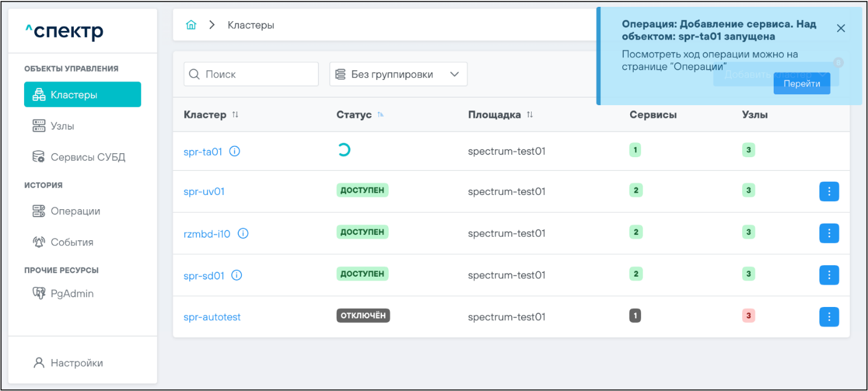Open three-dot actions menu for rzmbd-i10

[829, 233]
